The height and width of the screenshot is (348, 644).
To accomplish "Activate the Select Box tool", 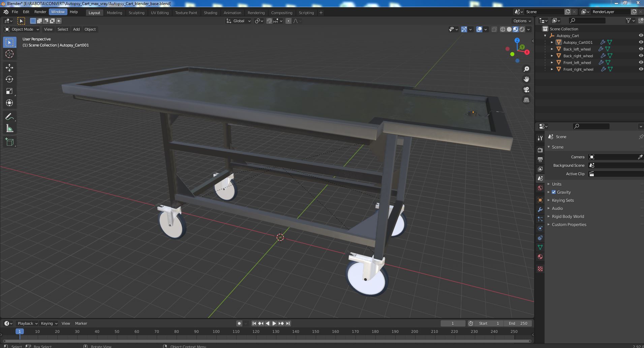I will (9, 42).
